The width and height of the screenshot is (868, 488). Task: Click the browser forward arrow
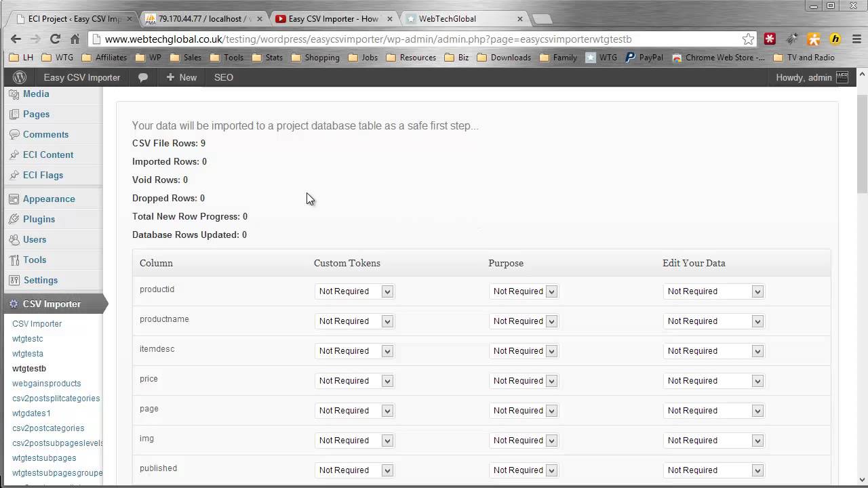click(x=36, y=39)
